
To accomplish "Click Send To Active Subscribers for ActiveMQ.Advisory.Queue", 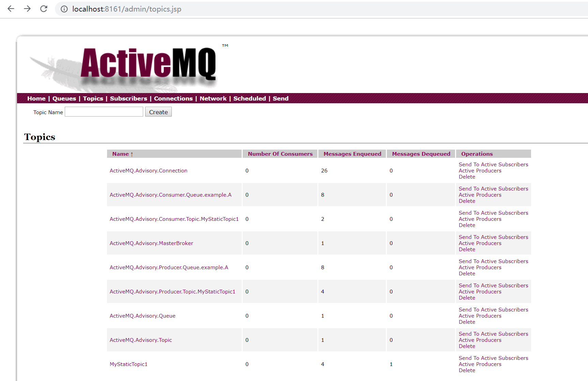I will click(x=493, y=310).
